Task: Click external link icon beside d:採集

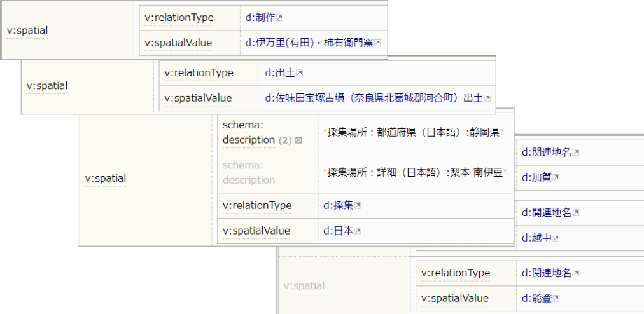Action: [x=358, y=205]
